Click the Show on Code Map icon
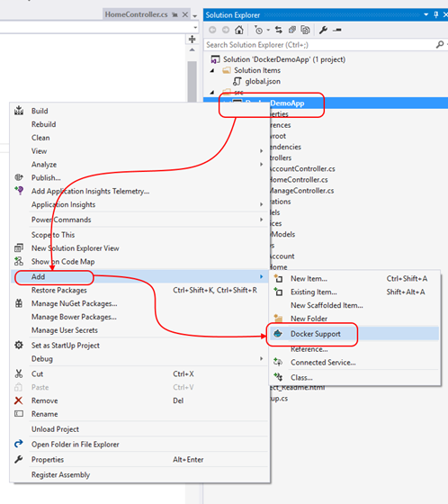The image size is (448, 504). (x=19, y=261)
